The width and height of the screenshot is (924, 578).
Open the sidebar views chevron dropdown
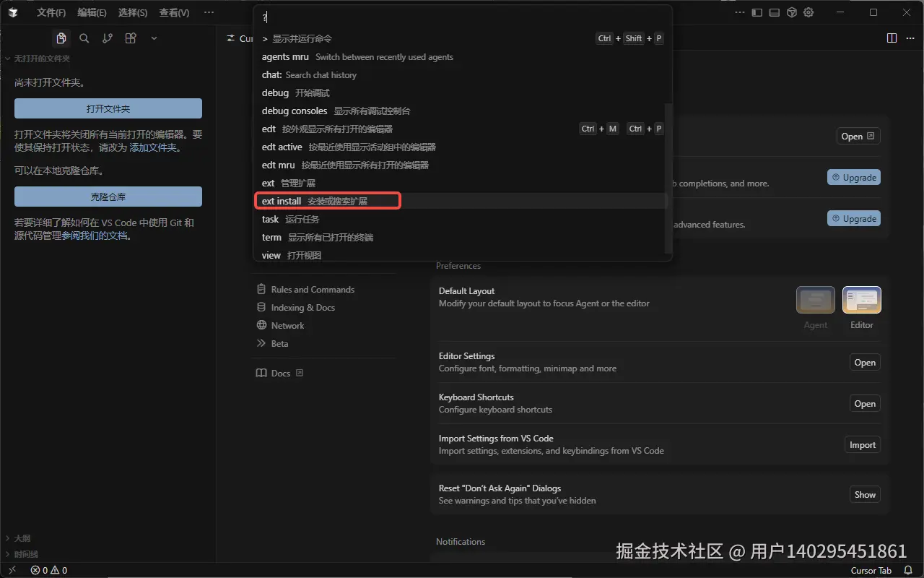pyautogui.click(x=154, y=38)
